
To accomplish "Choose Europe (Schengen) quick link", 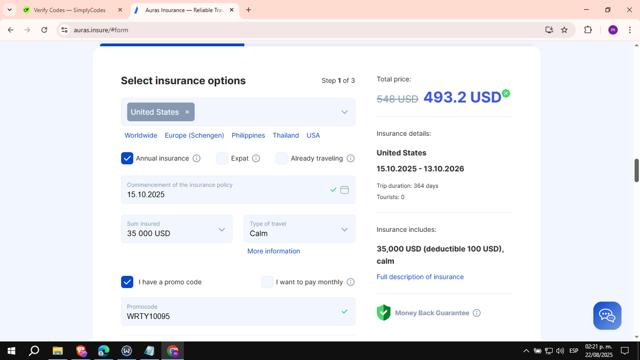I will (194, 136).
